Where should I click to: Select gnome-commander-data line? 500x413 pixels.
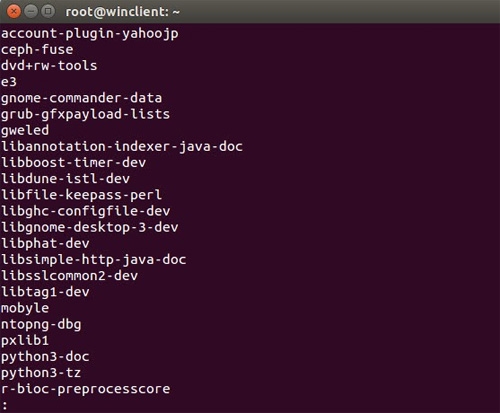coord(81,98)
